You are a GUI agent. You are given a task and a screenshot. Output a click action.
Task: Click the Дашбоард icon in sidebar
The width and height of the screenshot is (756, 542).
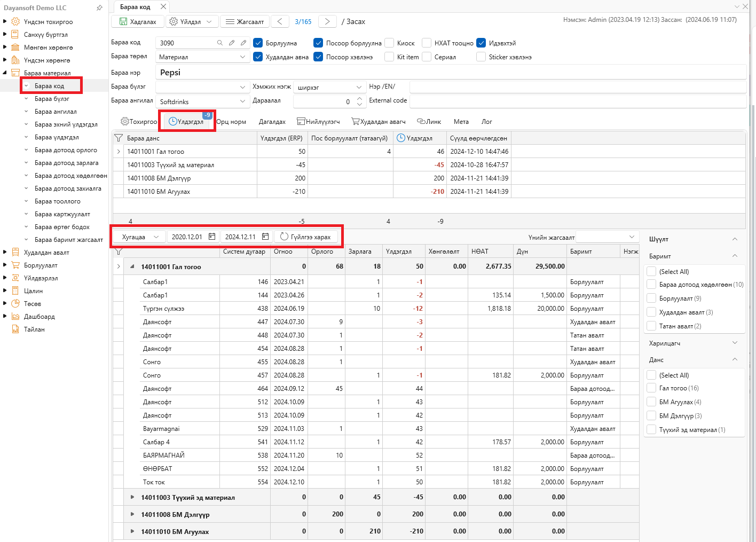(15, 317)
